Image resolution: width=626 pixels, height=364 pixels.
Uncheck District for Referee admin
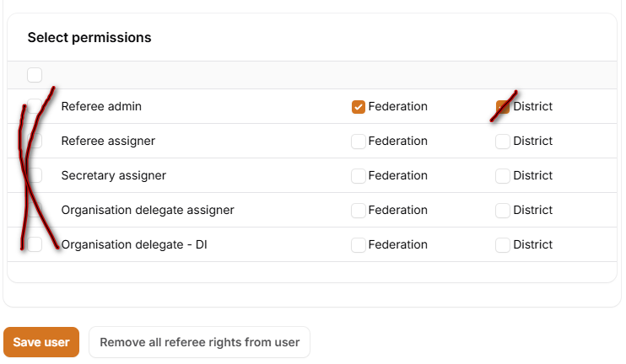(x=503, y=107)
